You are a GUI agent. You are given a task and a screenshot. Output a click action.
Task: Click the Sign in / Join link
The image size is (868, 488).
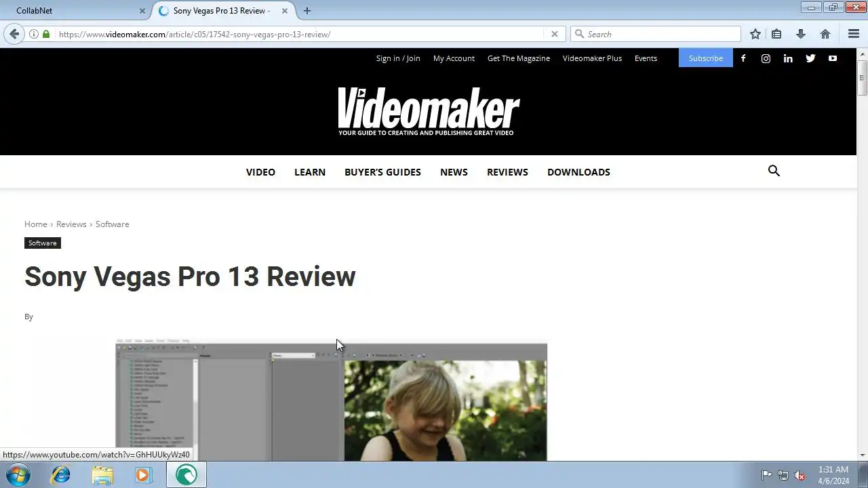[x=398, y=58]
